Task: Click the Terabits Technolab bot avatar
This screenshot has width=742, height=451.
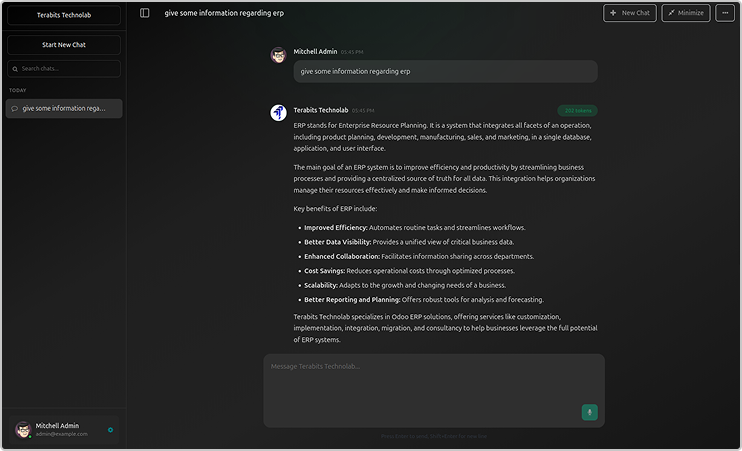Action: pos(278,112)
